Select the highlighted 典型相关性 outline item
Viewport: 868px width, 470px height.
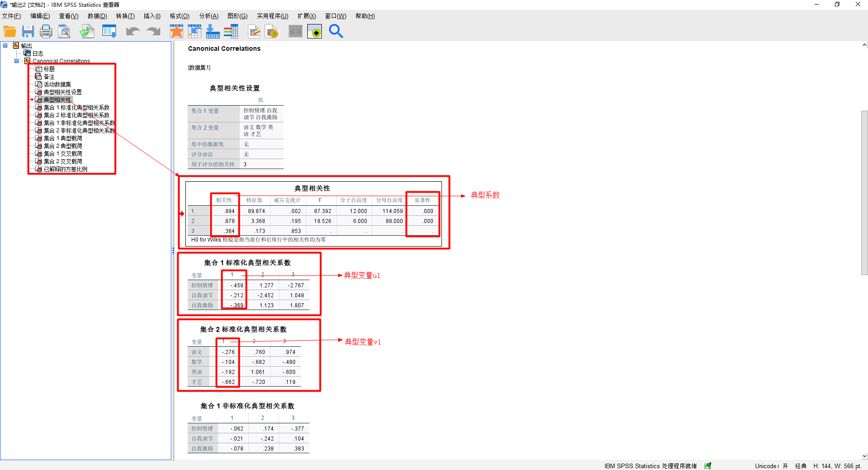tap(57, 100)
